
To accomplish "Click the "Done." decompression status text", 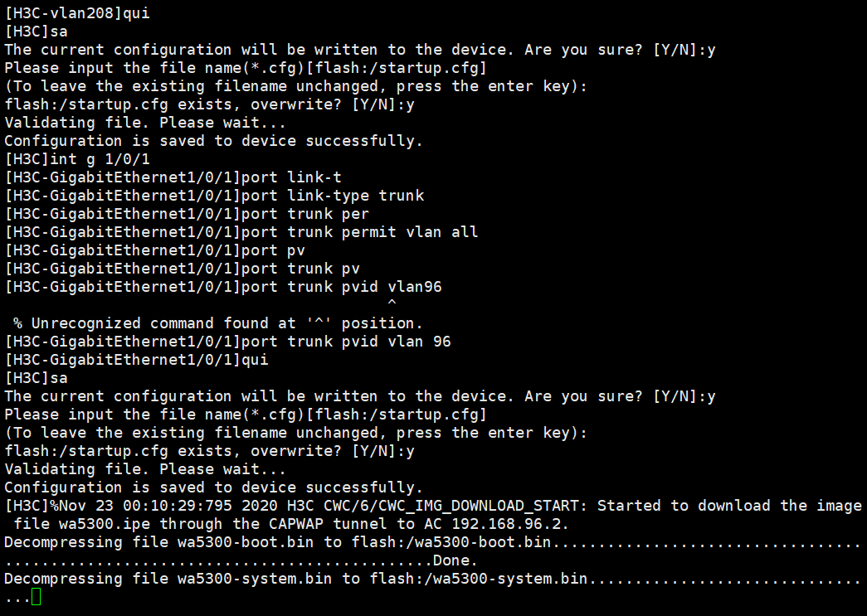I will [455, 560].
